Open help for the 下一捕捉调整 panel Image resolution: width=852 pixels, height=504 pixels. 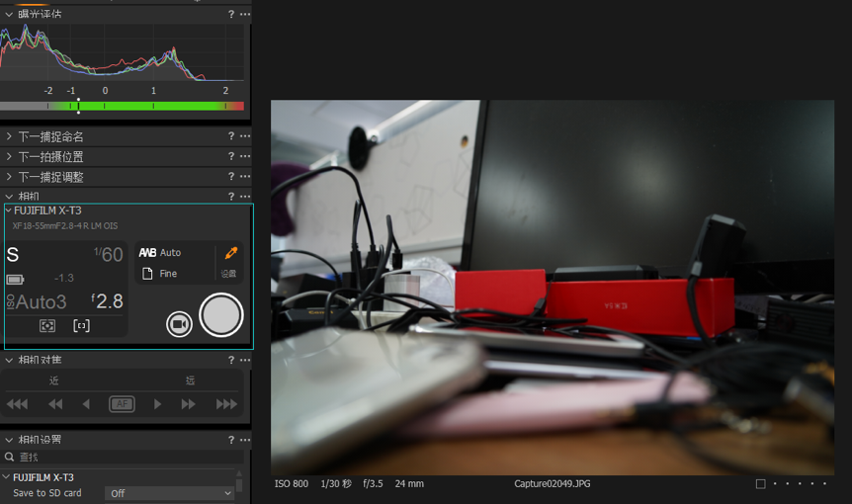pos(231,177)
